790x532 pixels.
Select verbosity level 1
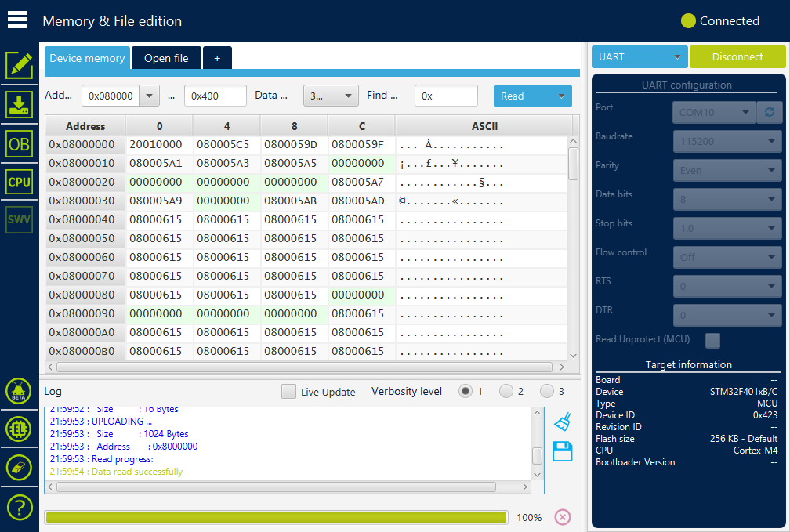[x=466, y=391]
